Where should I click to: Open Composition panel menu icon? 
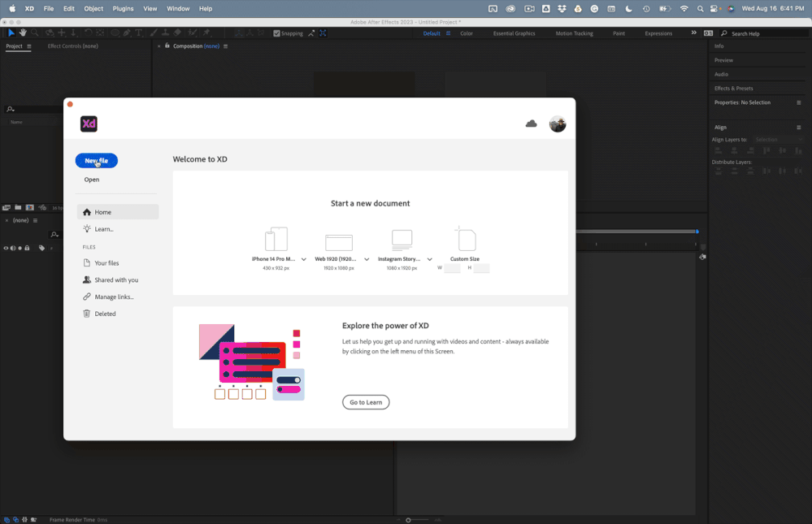225,46
